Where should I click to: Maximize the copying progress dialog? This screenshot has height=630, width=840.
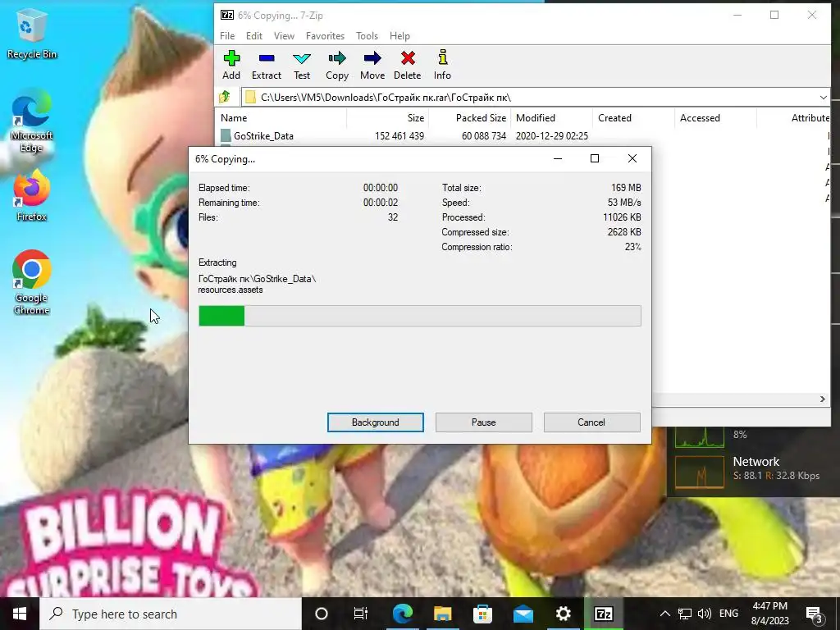595,158
